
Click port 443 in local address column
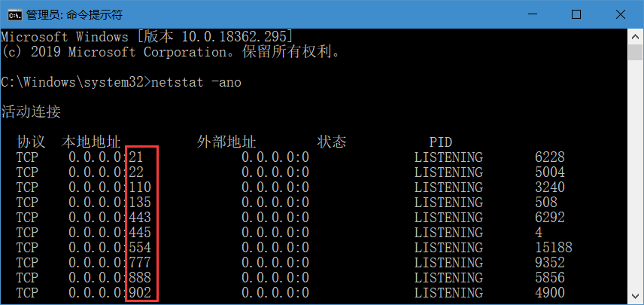coord(139,218)
